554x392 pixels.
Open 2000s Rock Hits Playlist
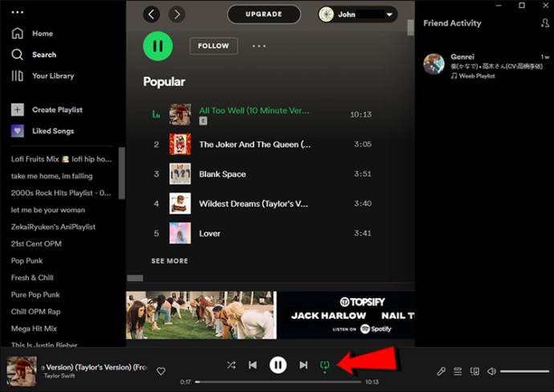coord(61,193)
